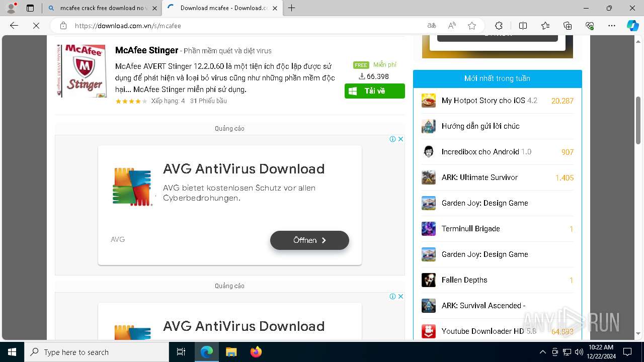644x362 pixels.
Task: Click the Mới nhất trong tuần header
Action: pos(497,78)
